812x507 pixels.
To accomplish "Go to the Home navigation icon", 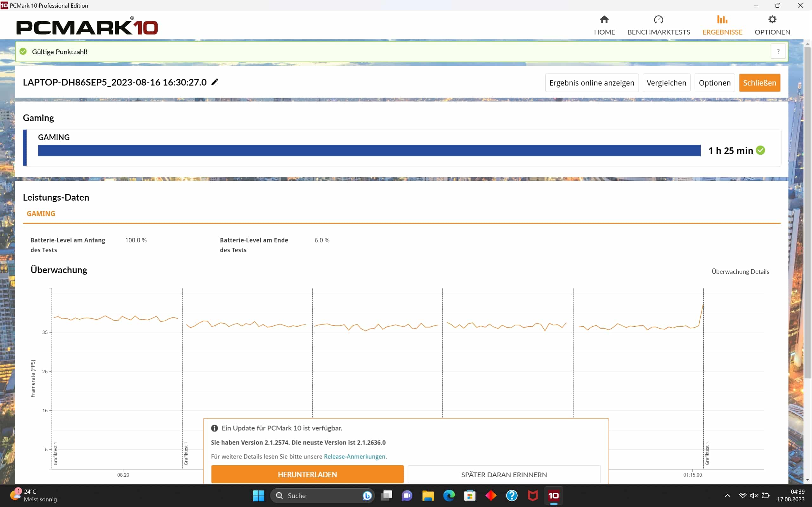I will coord(604,20).
